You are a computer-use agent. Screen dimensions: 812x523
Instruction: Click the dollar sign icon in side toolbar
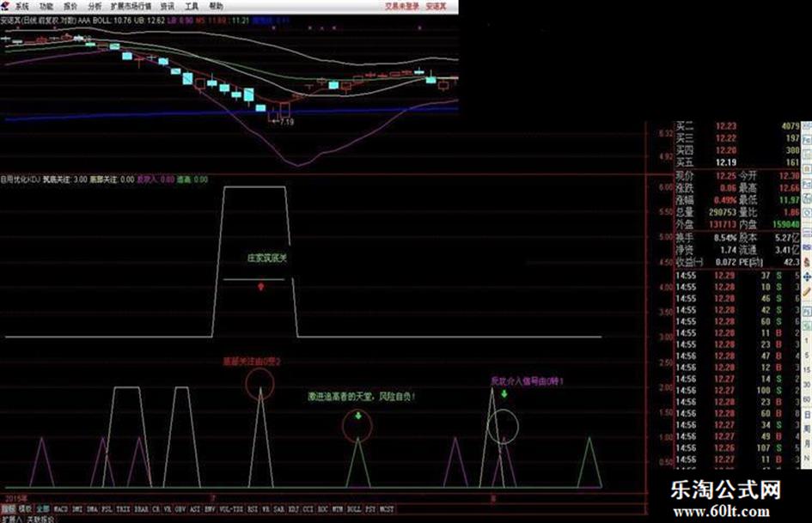(807, 262)
